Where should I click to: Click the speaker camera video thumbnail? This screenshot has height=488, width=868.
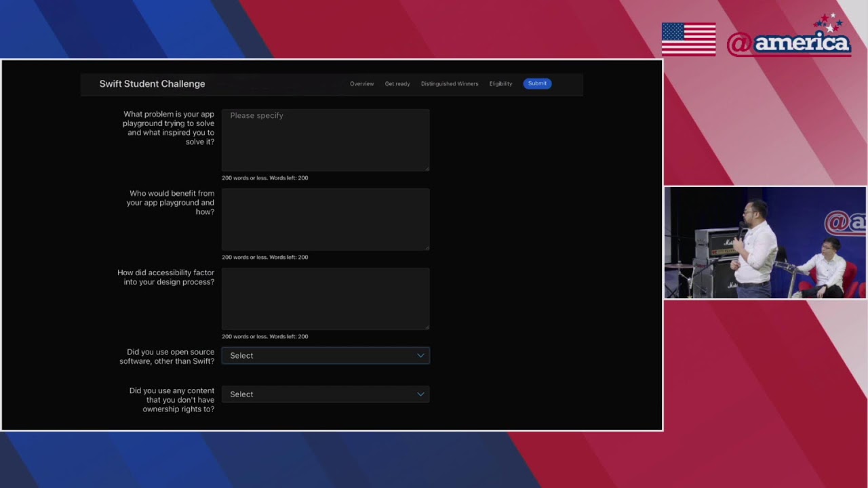pos(765,243)
